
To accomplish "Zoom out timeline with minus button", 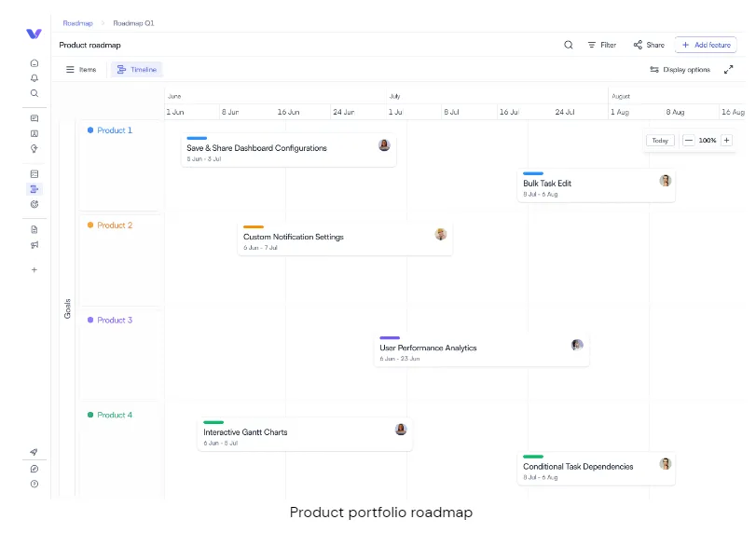I will [x=689, y=140].
